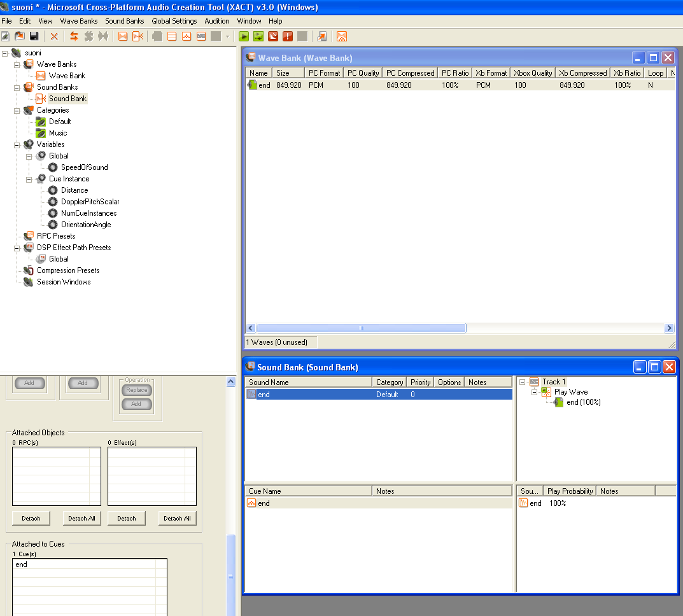Select OrientationAngle in the tree

point(86,225)
